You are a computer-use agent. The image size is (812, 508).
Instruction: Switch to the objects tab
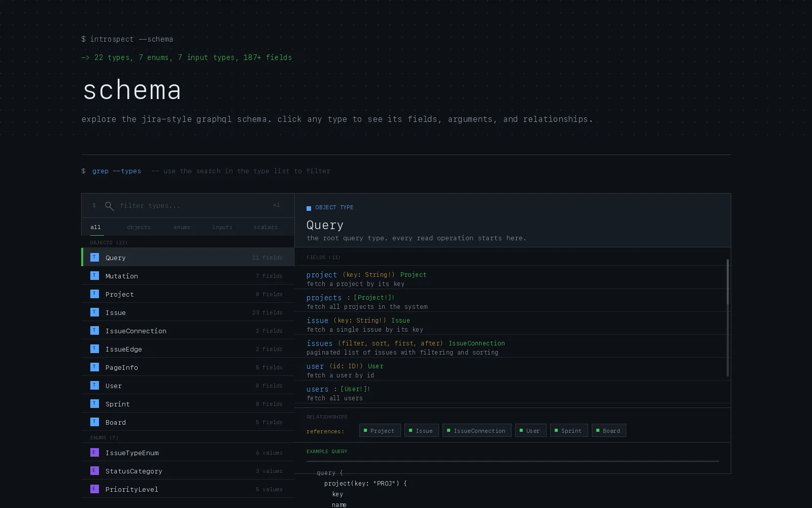point(139,227)
